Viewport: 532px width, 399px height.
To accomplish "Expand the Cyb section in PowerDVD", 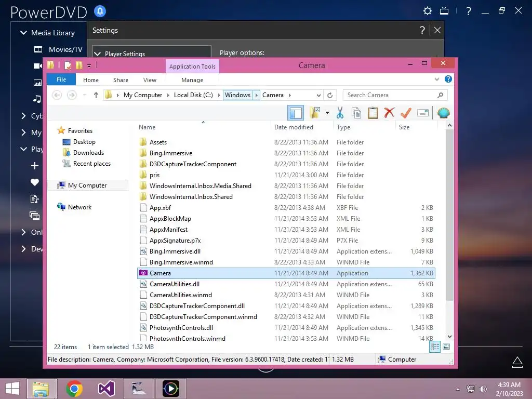I will pyautogui.click(x=23, y=116).
